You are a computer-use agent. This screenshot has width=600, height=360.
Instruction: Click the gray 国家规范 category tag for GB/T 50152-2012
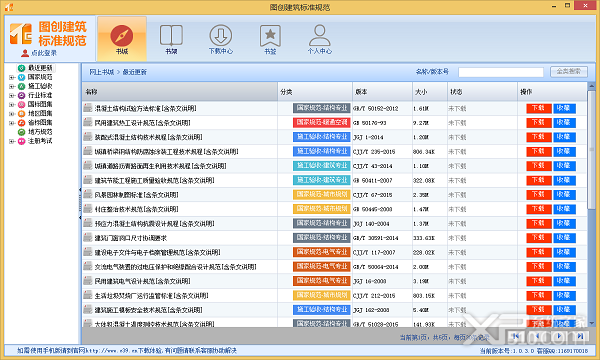tap(322, 108)
